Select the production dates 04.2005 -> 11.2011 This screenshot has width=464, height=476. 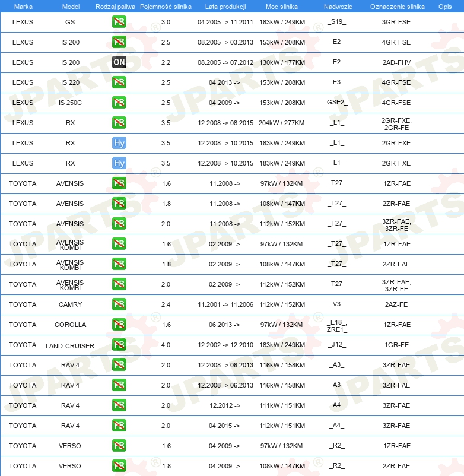click(225, 22)
